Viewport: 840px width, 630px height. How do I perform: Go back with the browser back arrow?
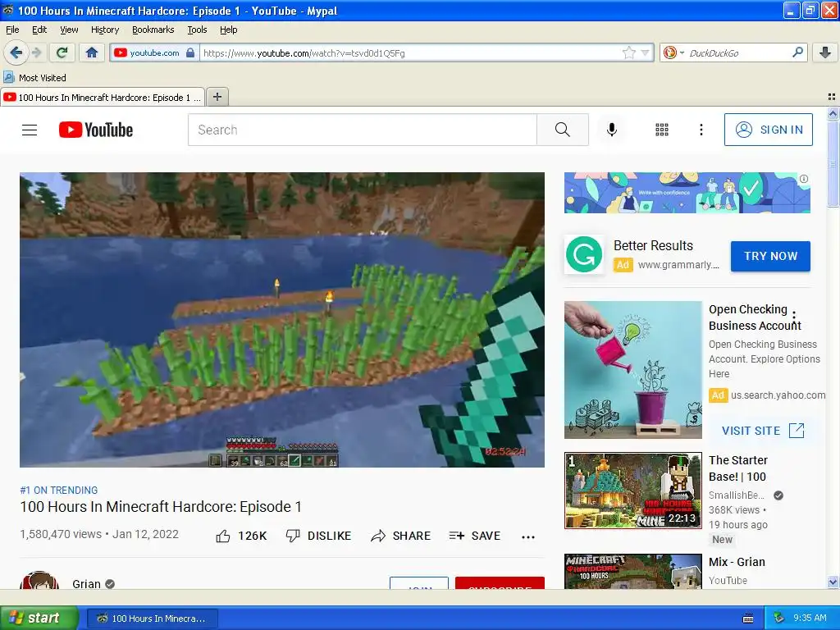pyautogui.click(x=16, y=52)
